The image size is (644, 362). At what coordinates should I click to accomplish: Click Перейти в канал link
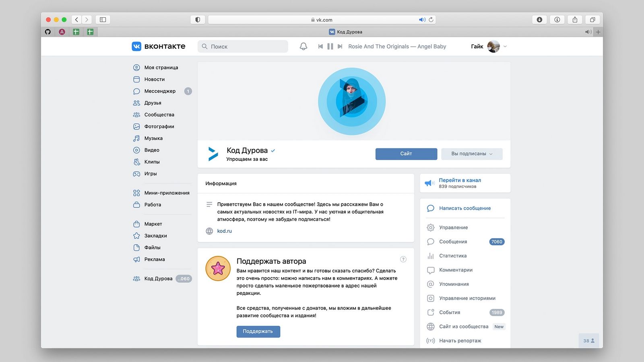[460, 180]
